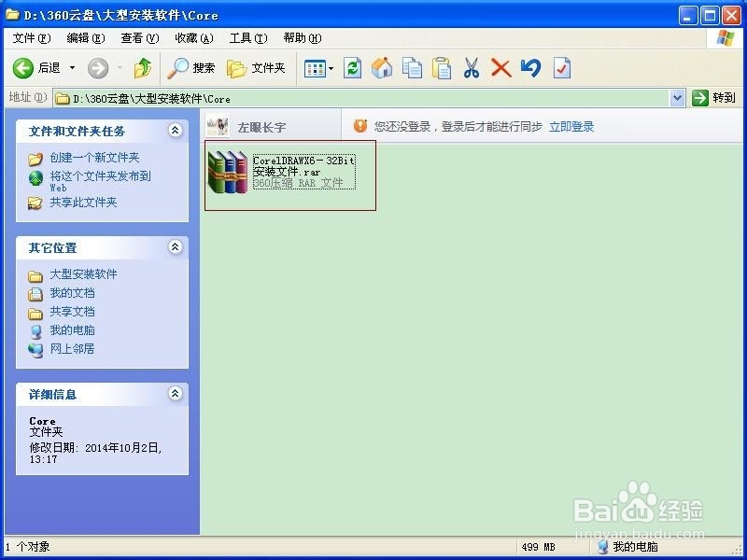
Task: Select the CorelDRAWX6-32Bit安装文件.rar filename
Action: coord(304,166)
